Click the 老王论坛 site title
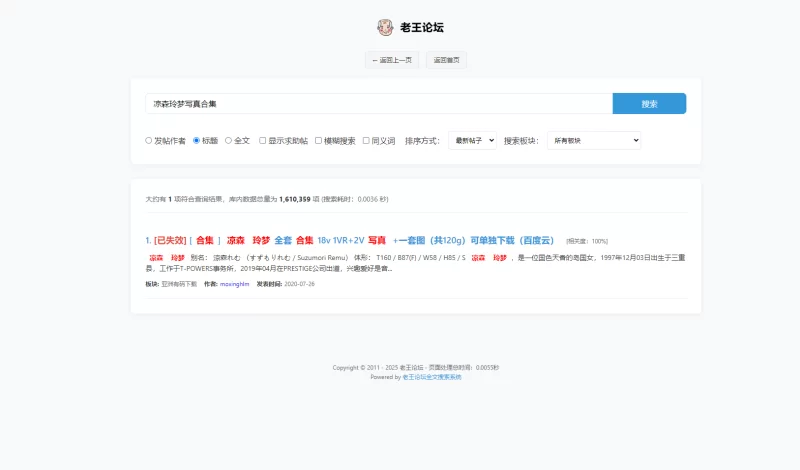Image resolution: width=800 pixels, height=470 pixels. click(x=422, y=27)
